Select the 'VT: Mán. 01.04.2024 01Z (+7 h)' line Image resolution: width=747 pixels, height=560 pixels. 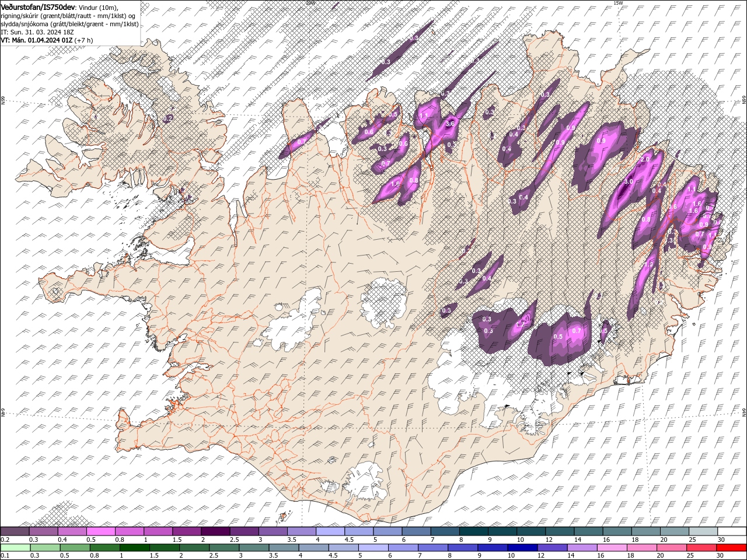point(47,40)
